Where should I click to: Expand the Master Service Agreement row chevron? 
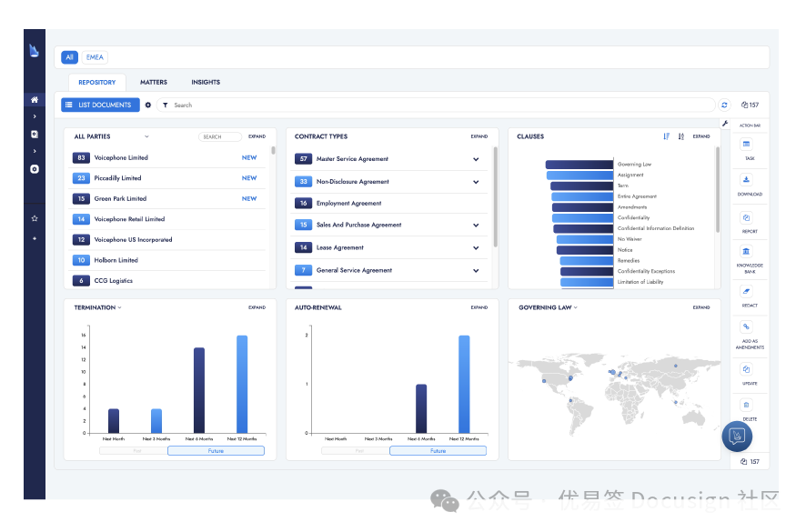click(x=476, y=159)
